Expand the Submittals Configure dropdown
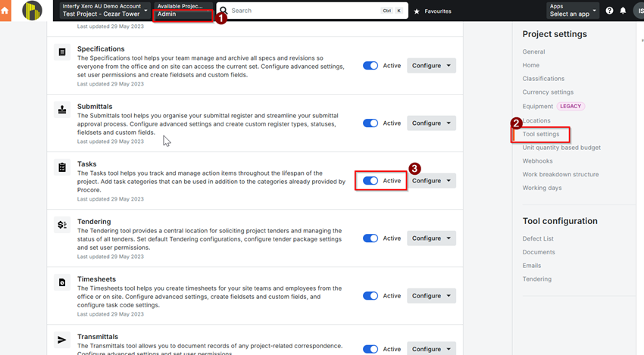This screenshot has width=644, height=355. [x=431, y=123]
